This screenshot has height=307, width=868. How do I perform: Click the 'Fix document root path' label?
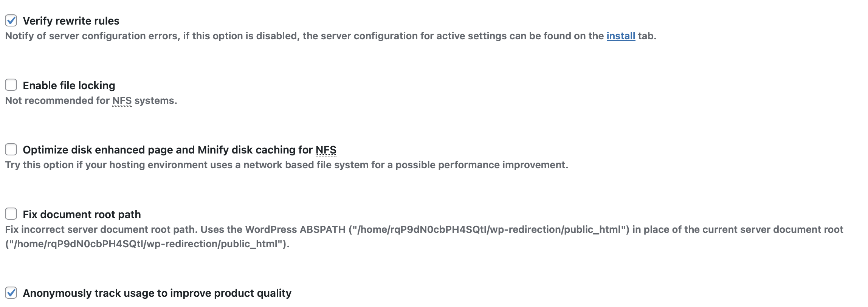coord(82,214)
